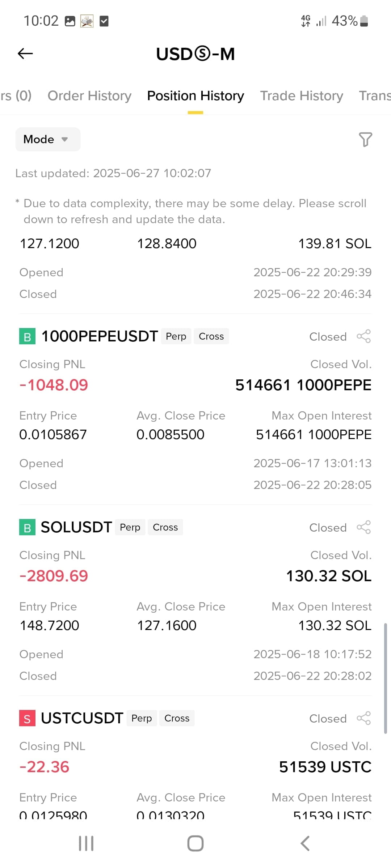Screen dimensions: 391x868
Task: Tap the back arrow in header
Action: [25, 54]
